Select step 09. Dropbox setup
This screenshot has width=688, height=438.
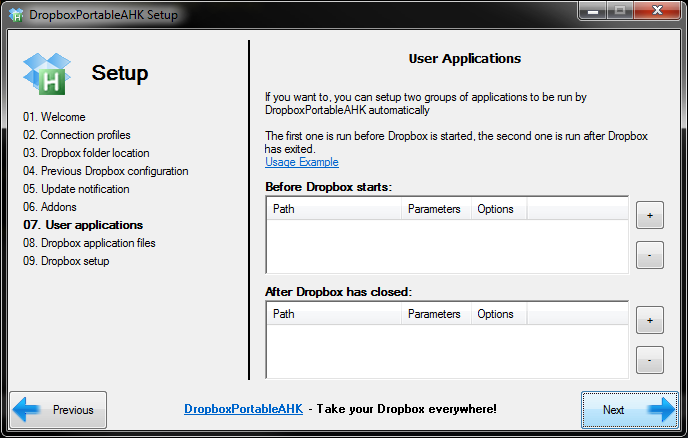point(66,261)
